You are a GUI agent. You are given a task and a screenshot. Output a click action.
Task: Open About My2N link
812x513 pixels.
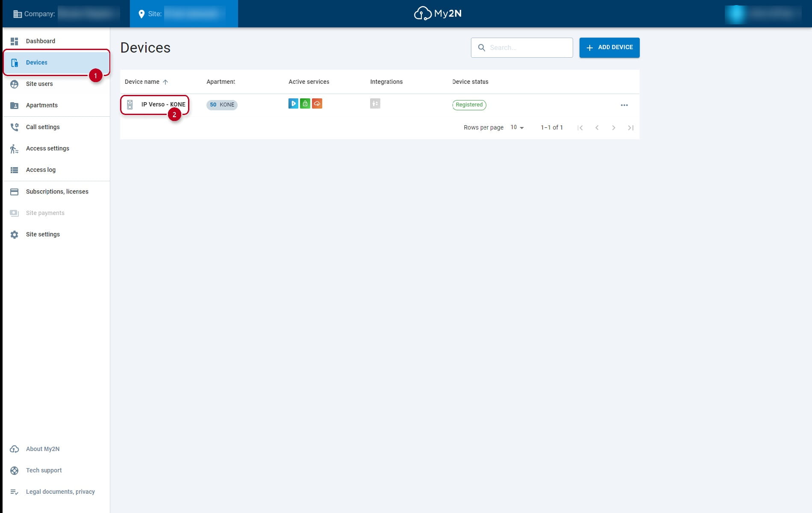pos(43,449)
